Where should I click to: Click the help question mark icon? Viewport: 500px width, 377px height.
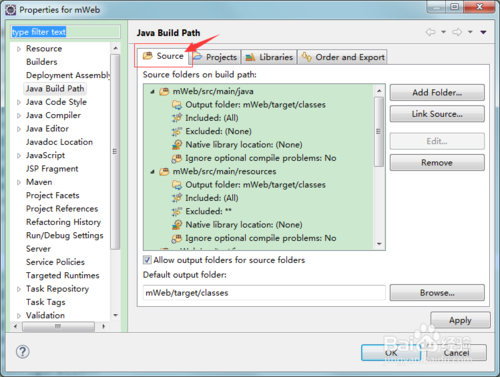(x=23, y=352)
